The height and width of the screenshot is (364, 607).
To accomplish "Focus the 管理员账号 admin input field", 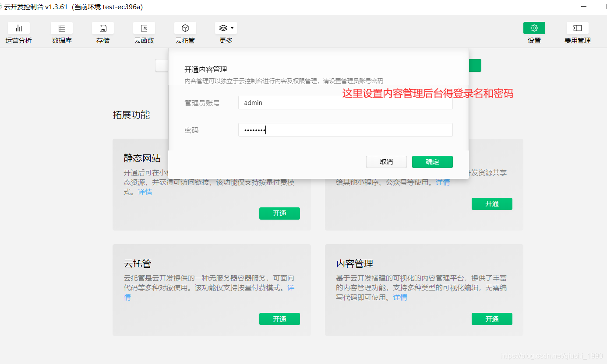I will (x=345, y=103).
